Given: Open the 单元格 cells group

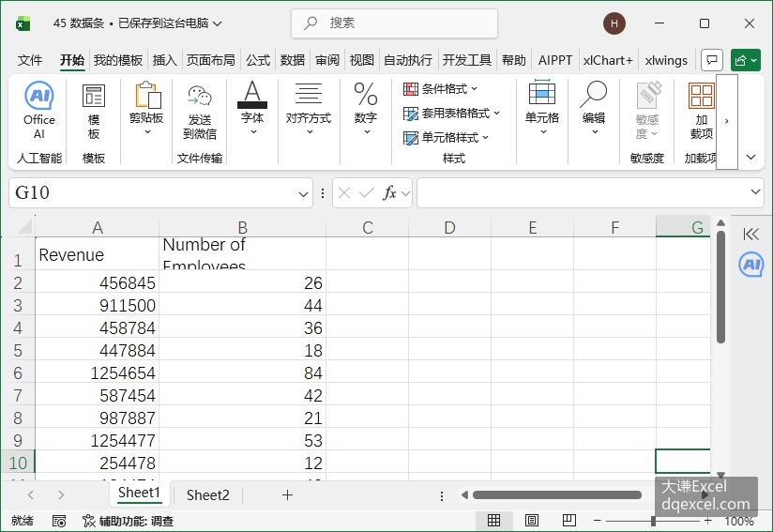Looking at the screenshot, I should point(542,108).
